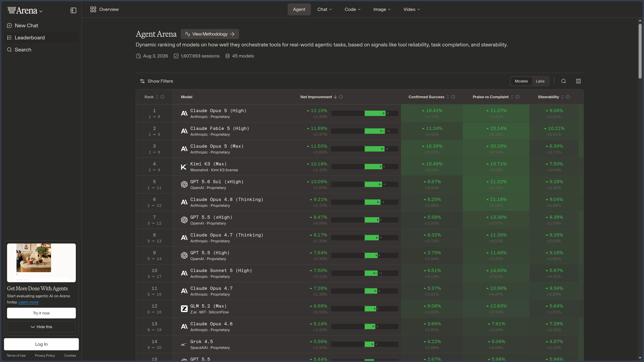The height and width of the screenshot is (362, 644).
Task: Click the sidebar Search magnifier icon
Action: [10, 50]
